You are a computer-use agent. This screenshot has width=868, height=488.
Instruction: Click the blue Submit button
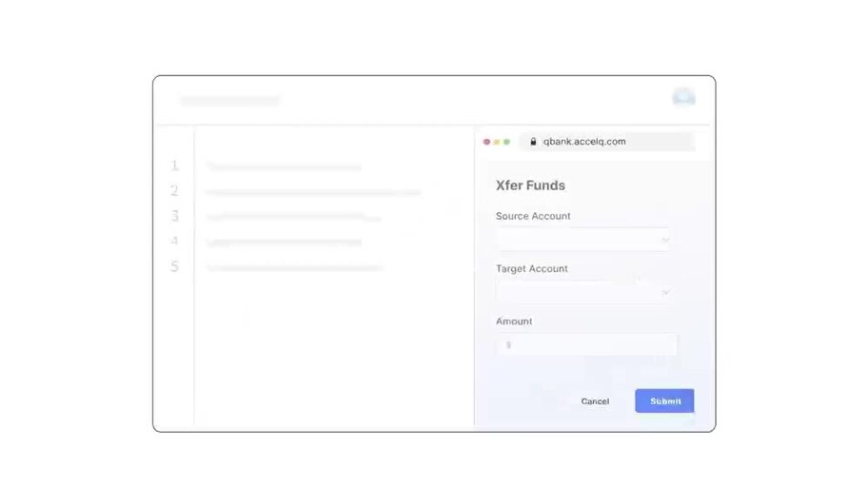(665, 400)
